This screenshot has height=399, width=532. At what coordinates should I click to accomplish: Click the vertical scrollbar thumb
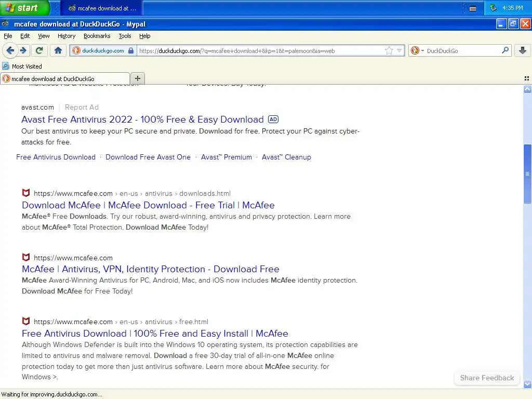coord(527,174)
